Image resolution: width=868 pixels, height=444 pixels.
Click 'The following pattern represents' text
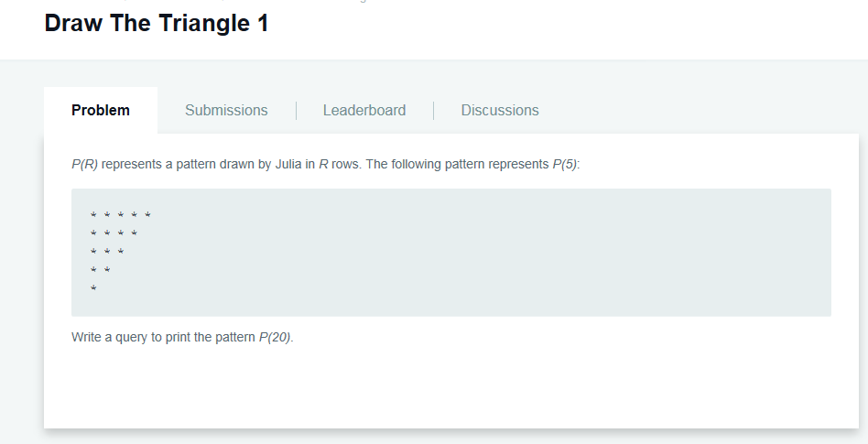coord(457,165)
